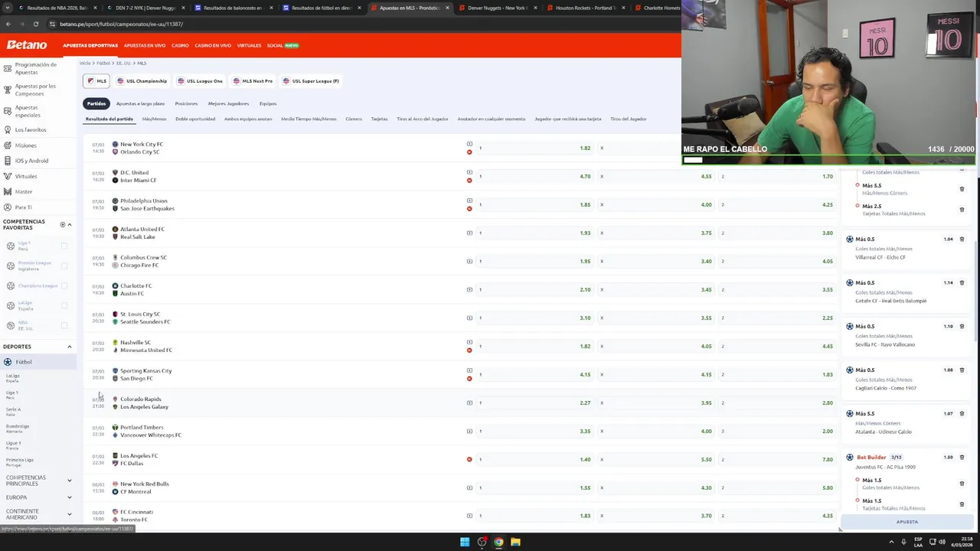980x551 pixels.
Task: Expand Competencias Principales section
Action: tap(69, 481)
